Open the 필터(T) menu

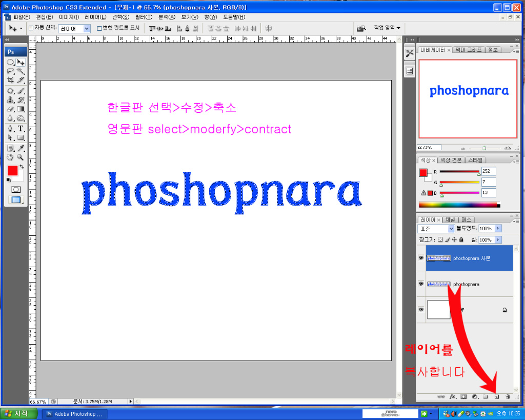click(144, 17)
